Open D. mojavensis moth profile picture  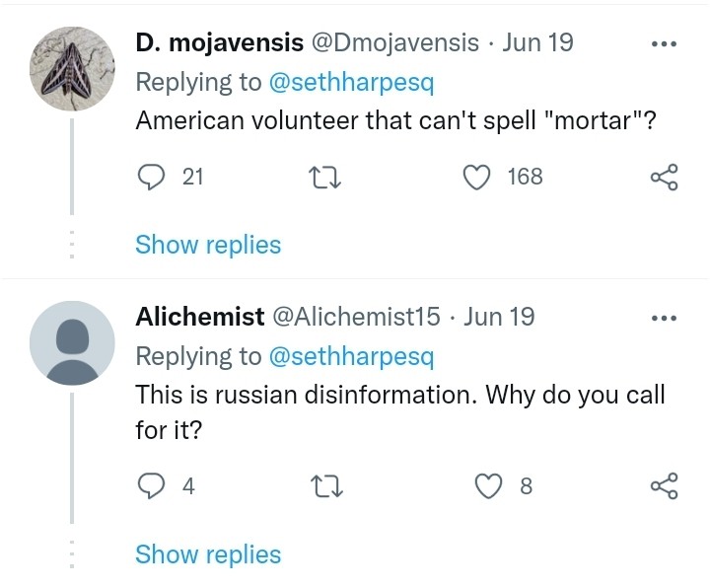(72, 68)
